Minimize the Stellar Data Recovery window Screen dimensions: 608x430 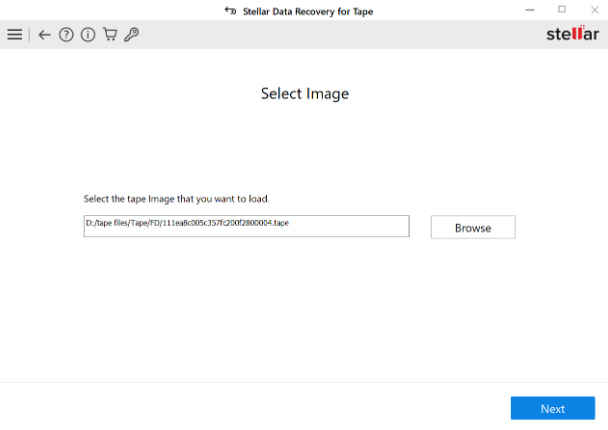click(x=530, y=10)
